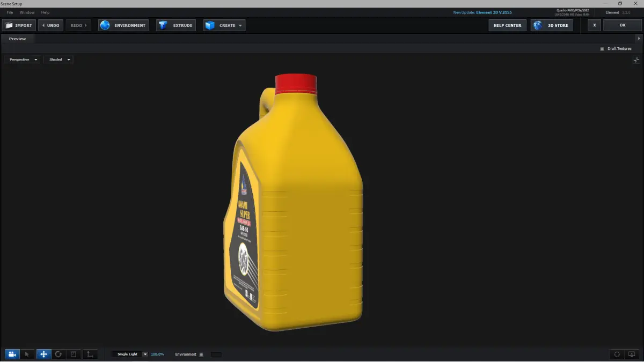
Task: Click the Import button
Action: pos(19,25)
